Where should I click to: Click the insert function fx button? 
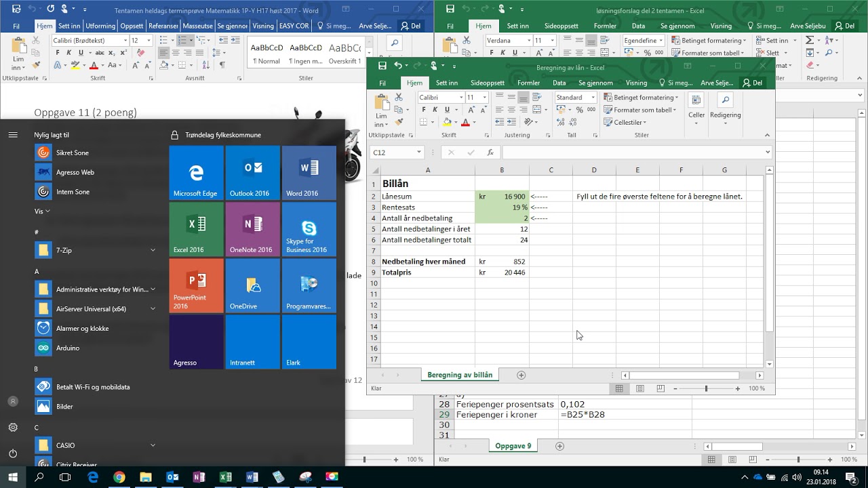490,152
